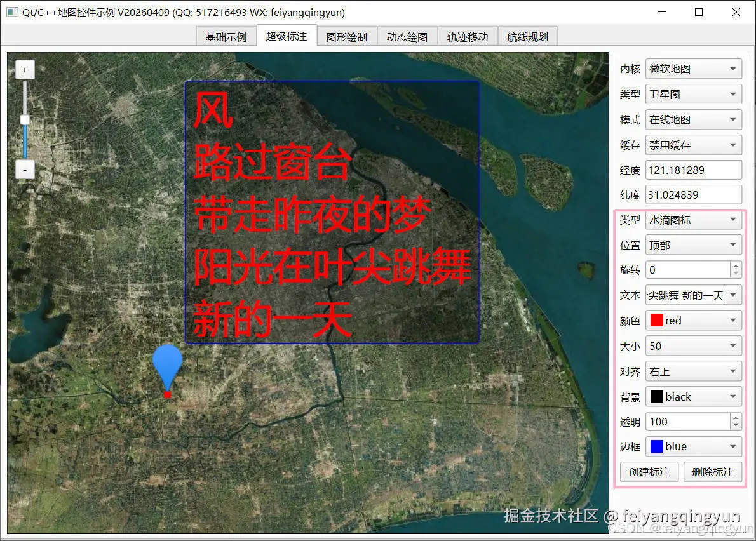Click the map zoom out minus button

click(25, 170)
